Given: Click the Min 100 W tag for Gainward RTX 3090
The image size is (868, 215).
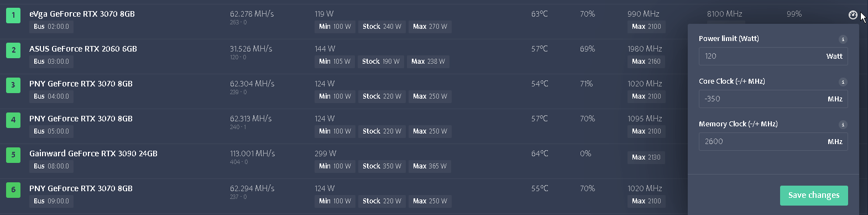Looking at the screenshot, I should coord(335,166).
